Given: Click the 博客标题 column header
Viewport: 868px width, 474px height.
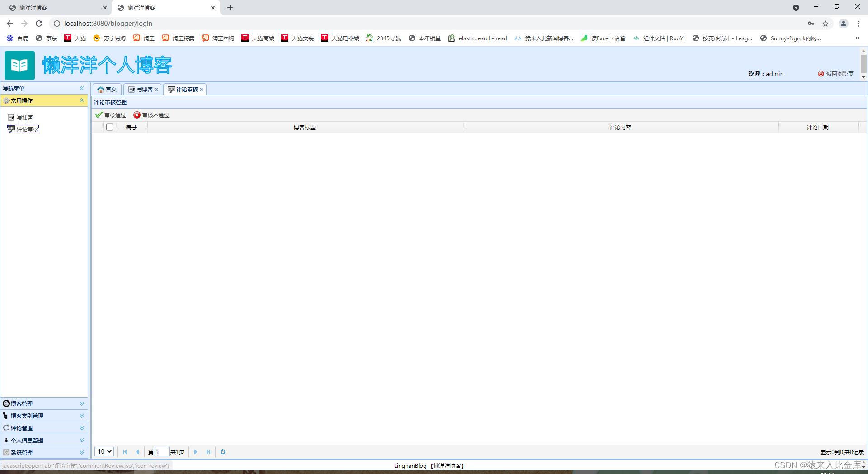Looking at the screenshot, I should coord(305,127).
